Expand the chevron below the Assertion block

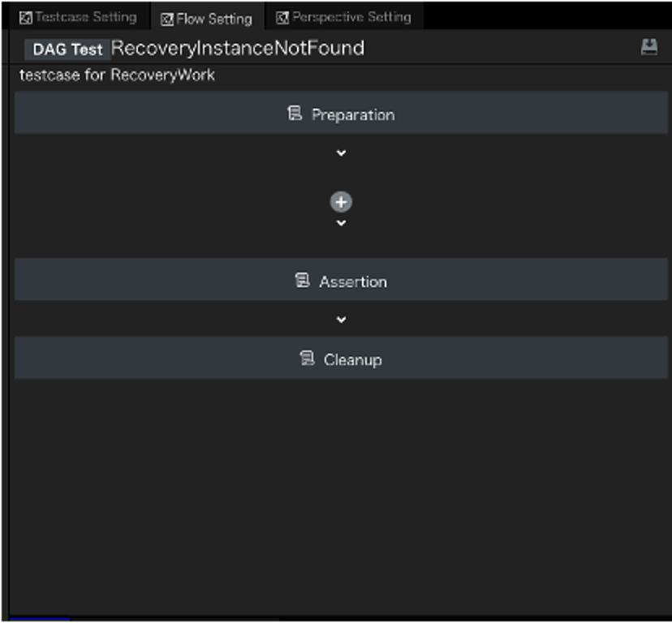point(341,320)
